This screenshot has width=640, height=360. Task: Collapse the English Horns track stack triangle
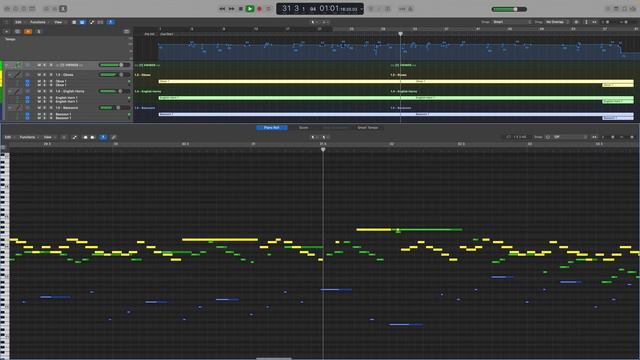9,91
